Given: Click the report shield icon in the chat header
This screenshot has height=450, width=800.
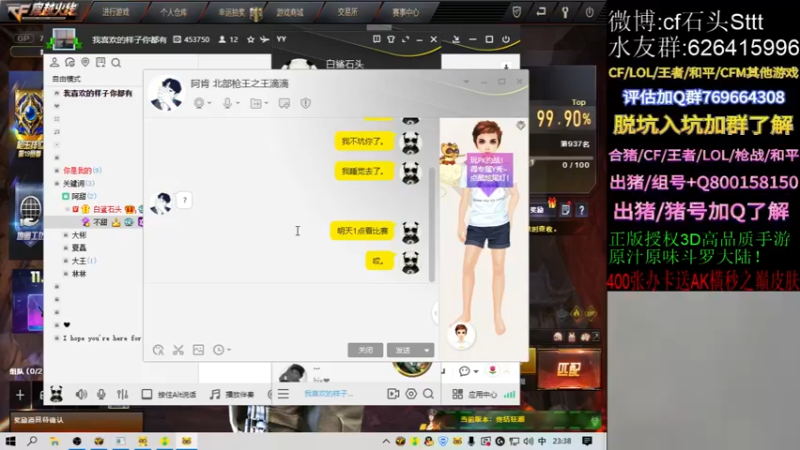Looking at the screenshot, I should coord(306,103).
